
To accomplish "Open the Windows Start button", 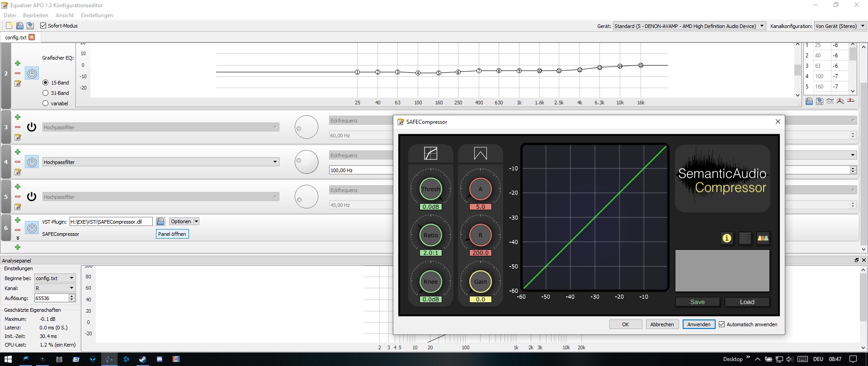I will point(8,359).
